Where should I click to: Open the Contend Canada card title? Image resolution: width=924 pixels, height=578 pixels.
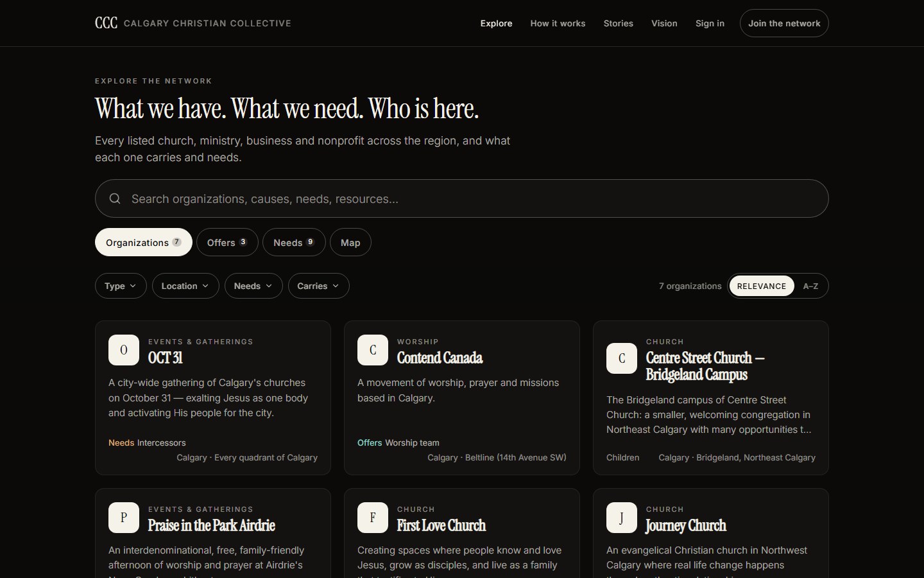click(x=440, y=358)
